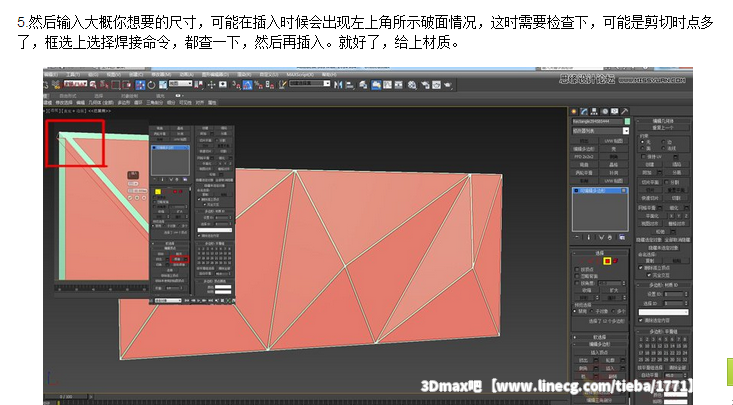Click the 扩大 selection button

point(614,290)
